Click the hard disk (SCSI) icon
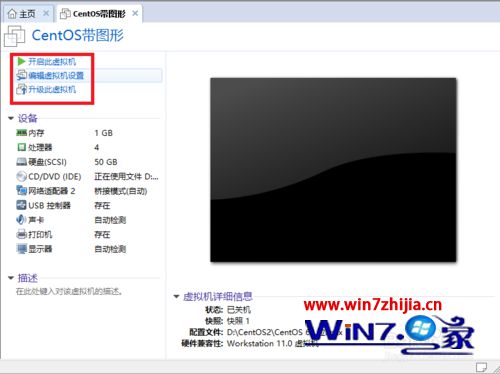 coord(21,162)
